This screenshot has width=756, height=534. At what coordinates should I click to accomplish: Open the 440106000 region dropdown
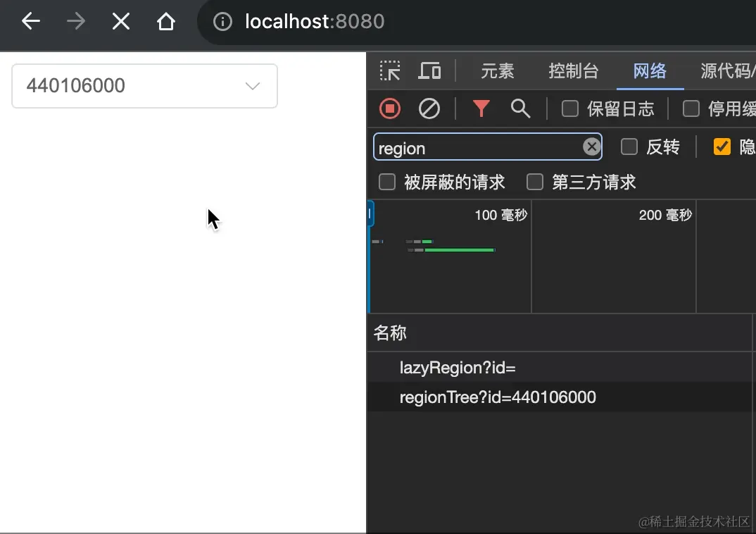tap(252, 86)
